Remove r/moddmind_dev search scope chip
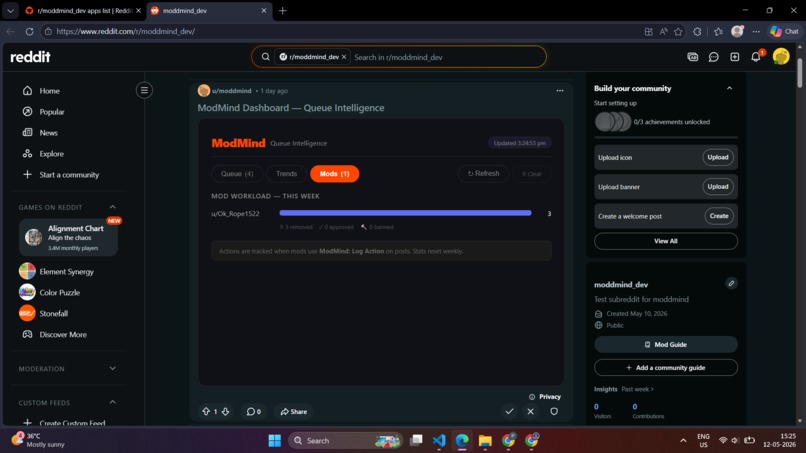Screen dimensions: 806x453 344,57
